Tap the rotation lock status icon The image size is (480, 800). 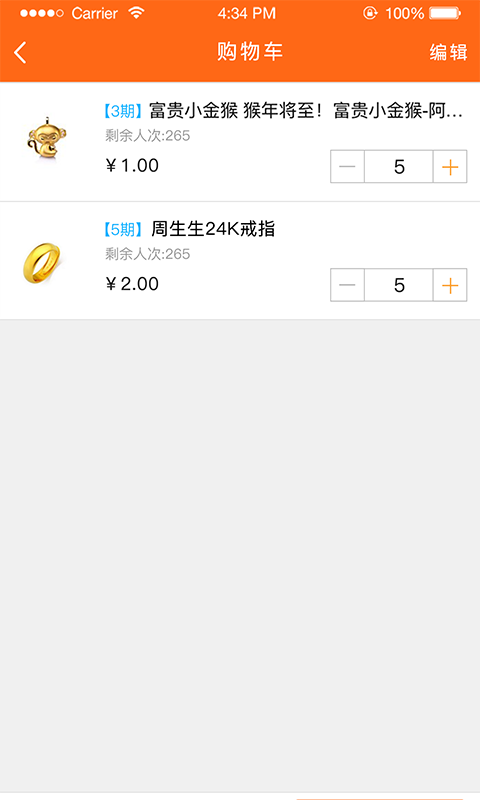click(x=370, y=13)
